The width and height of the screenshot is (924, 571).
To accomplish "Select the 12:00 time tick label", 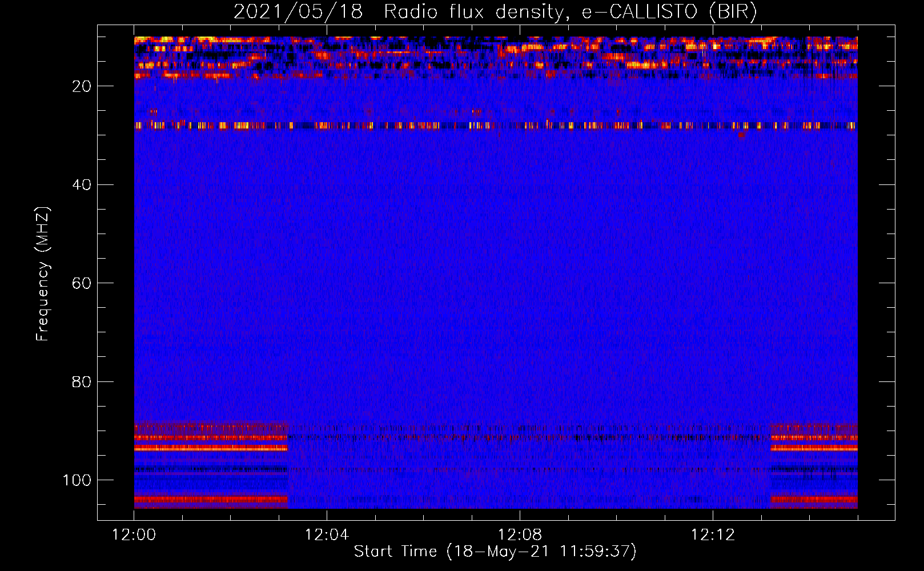I will click(x=134, y=535).
